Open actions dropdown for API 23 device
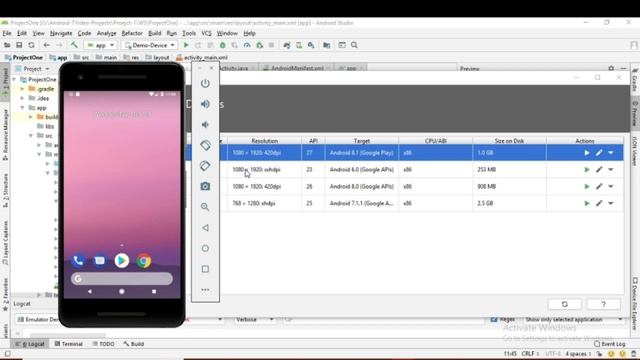 (611, 169)
